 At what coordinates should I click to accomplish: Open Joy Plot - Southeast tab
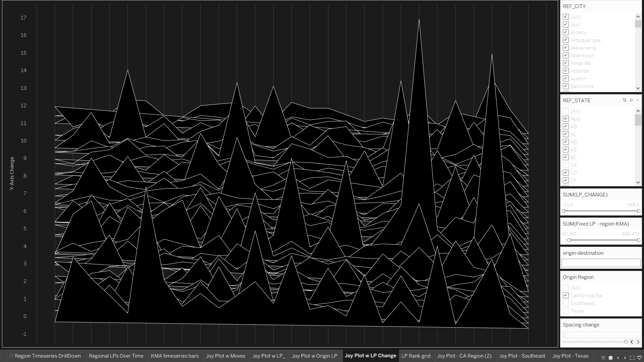pos(522,356)
